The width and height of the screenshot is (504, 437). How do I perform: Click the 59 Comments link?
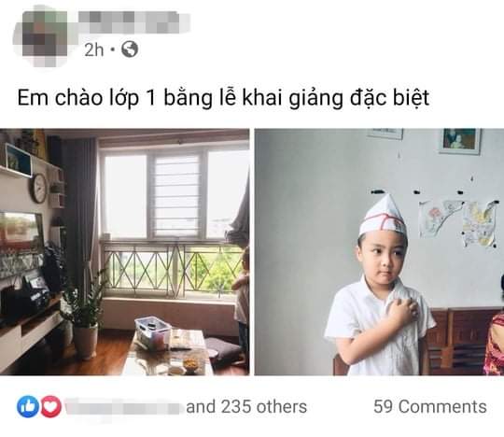click(x=430, y=406)
